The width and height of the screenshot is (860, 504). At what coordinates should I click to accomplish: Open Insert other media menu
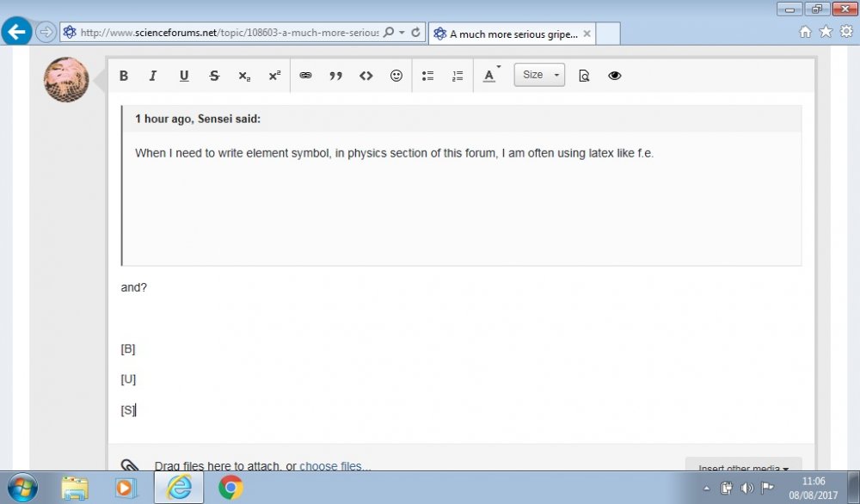coord(743,469)
